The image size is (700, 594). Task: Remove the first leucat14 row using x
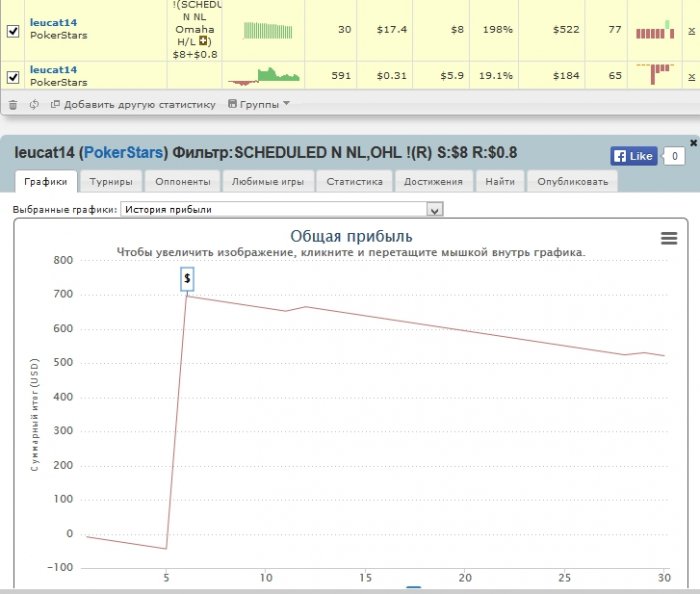(x=691, y=31)
